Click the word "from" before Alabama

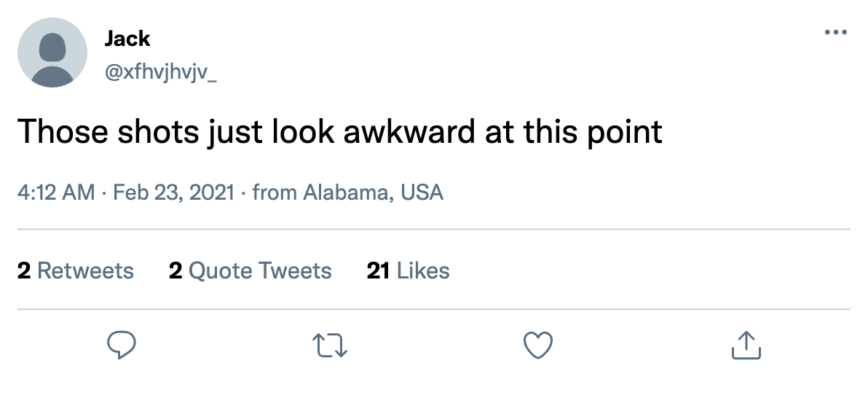(275, 192)
